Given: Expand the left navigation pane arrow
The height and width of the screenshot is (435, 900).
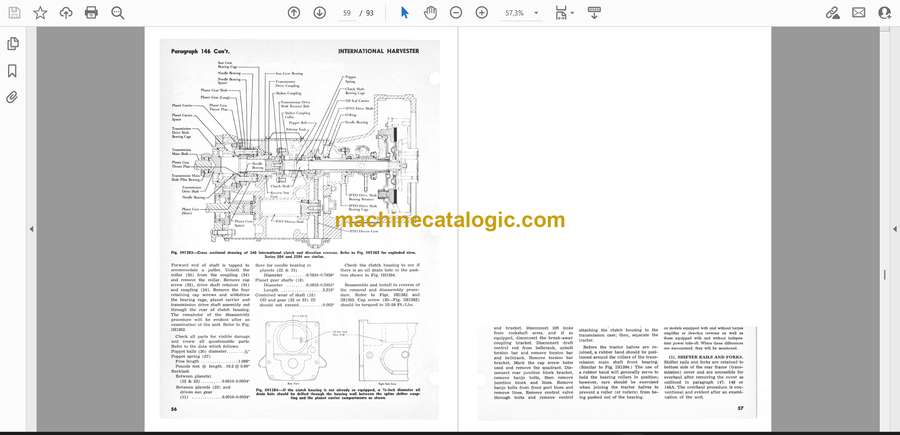Looking at the screenshot, I should (x=32, y=229).
